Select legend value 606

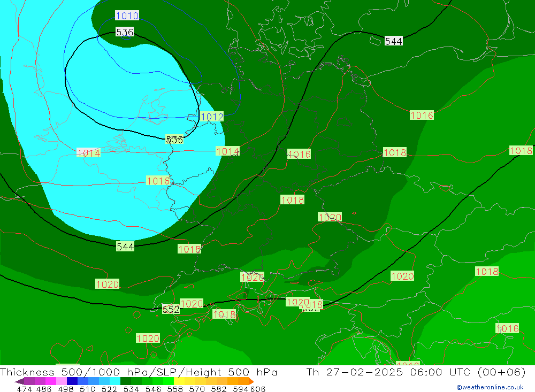[258, 389]
